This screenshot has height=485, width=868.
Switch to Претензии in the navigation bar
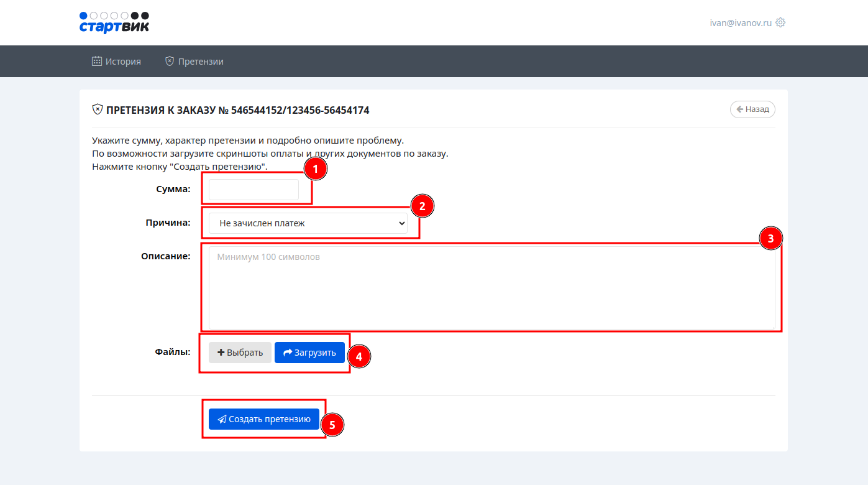(194, 62)
